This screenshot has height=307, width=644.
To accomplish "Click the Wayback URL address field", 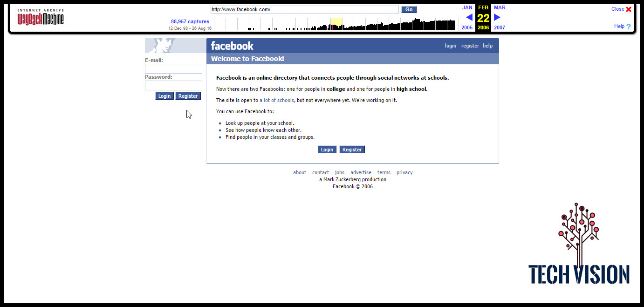I will click(x=305, y=9).
